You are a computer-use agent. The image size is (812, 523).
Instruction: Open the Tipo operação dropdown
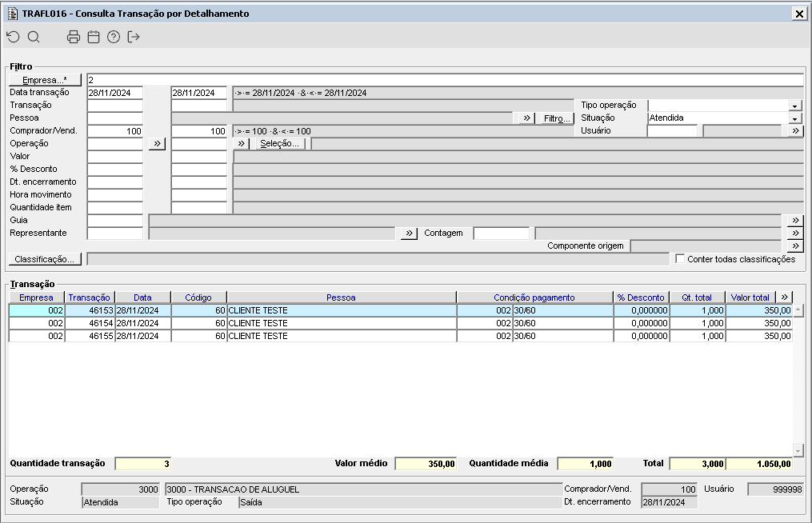click(x=795, y=106)
